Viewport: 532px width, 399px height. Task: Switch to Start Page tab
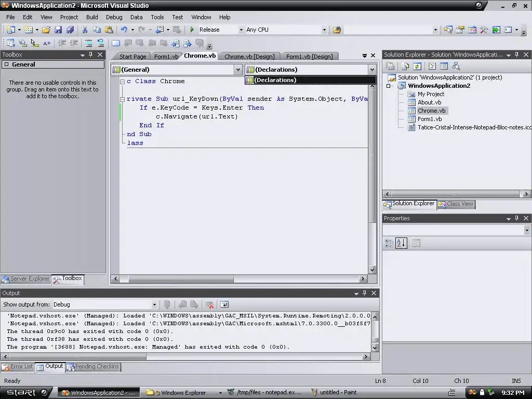coord(132,57)
